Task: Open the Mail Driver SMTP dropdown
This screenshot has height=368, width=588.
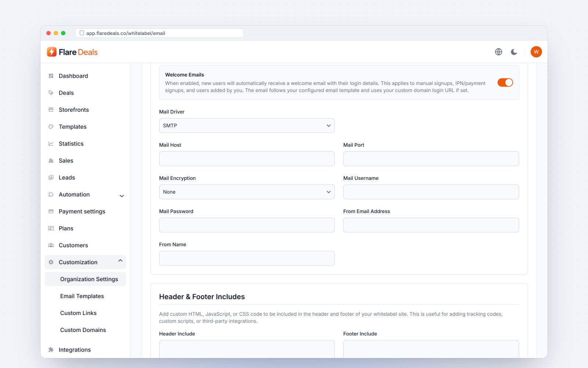Action: tap(247, 125)
